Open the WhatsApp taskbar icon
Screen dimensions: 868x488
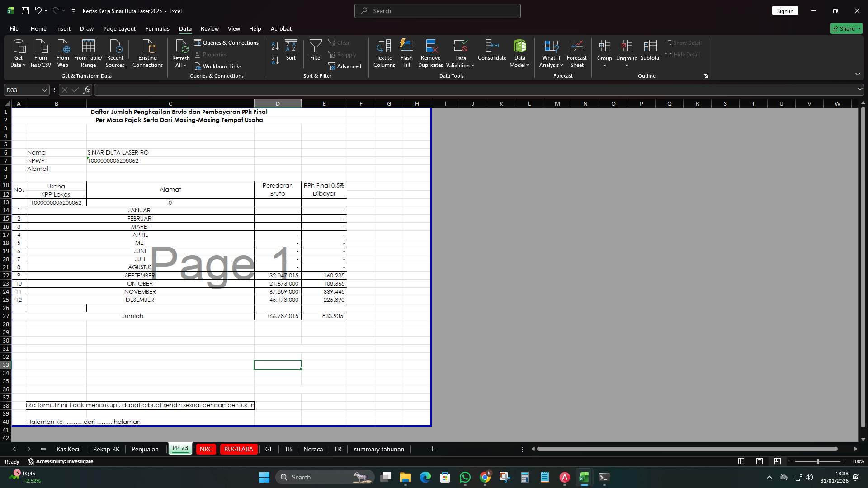(465, 477)
